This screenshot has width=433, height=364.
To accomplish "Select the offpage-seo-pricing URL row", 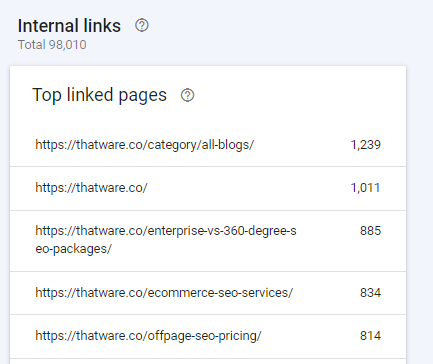I will [208, 336].
